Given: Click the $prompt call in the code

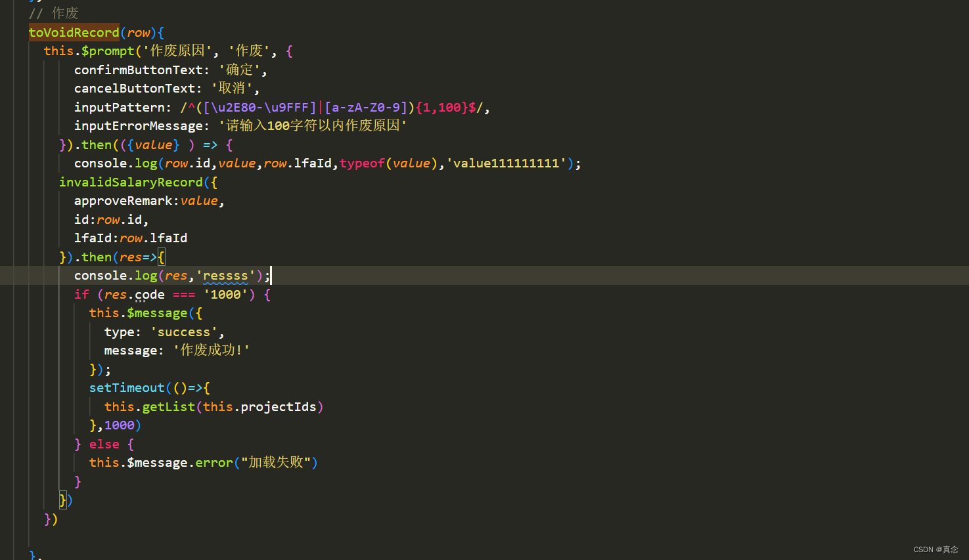Looking at the screenshot, I should [x=108, y=51].
